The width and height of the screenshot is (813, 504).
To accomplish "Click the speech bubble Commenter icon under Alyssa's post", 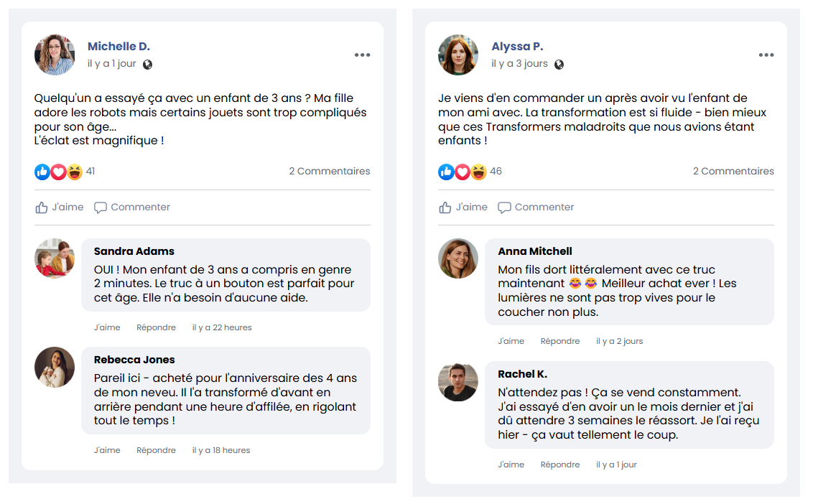I will pyautogui.click(x=505, y=207).
